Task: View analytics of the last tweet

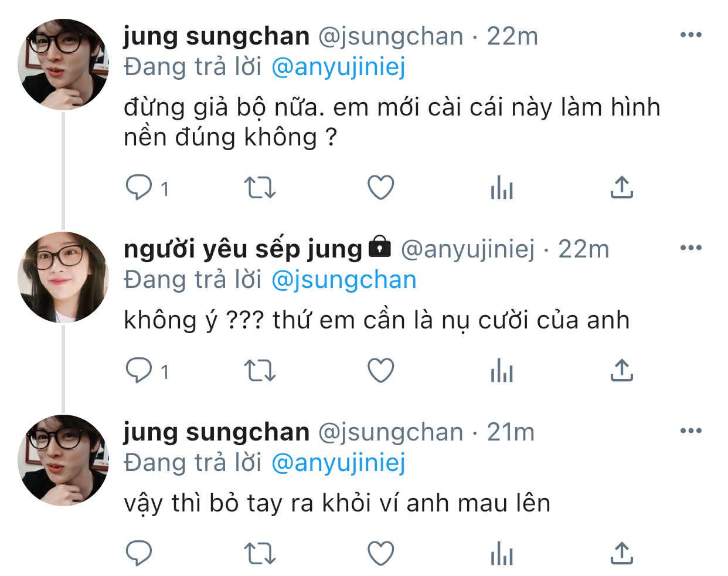Action: 501,554
